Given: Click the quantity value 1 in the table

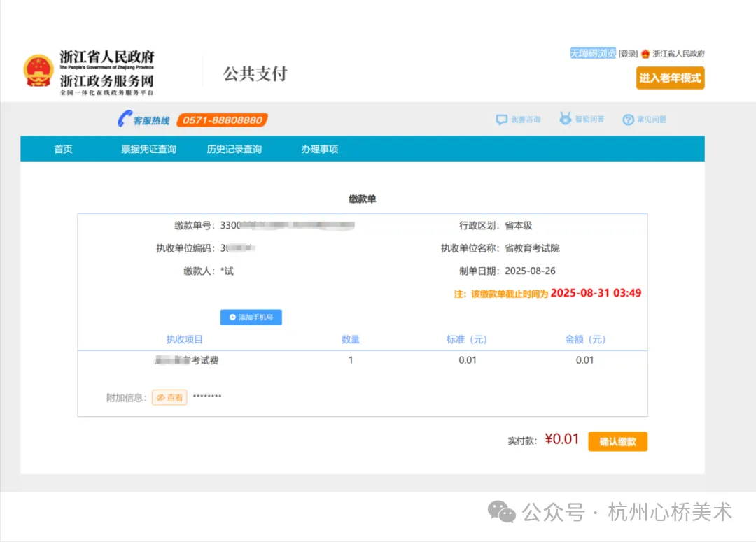Looking at the screenshot, I should point(351,360).
